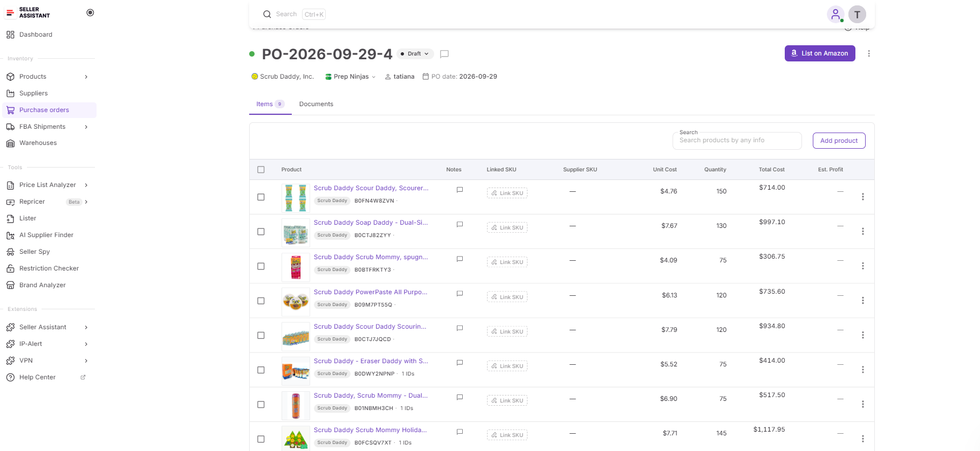
Task: Check the Eraser Daddy row checkbox
Action: [261, 370]
